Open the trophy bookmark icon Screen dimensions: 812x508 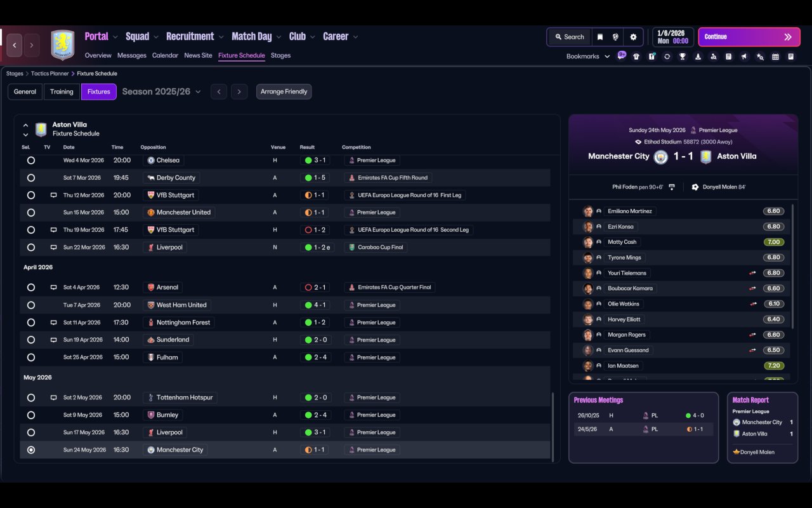click(683, 57)
